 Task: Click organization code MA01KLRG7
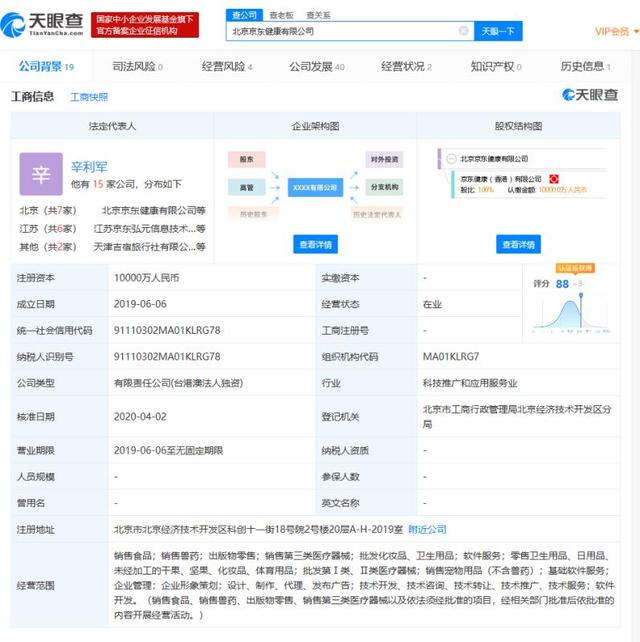451,356
